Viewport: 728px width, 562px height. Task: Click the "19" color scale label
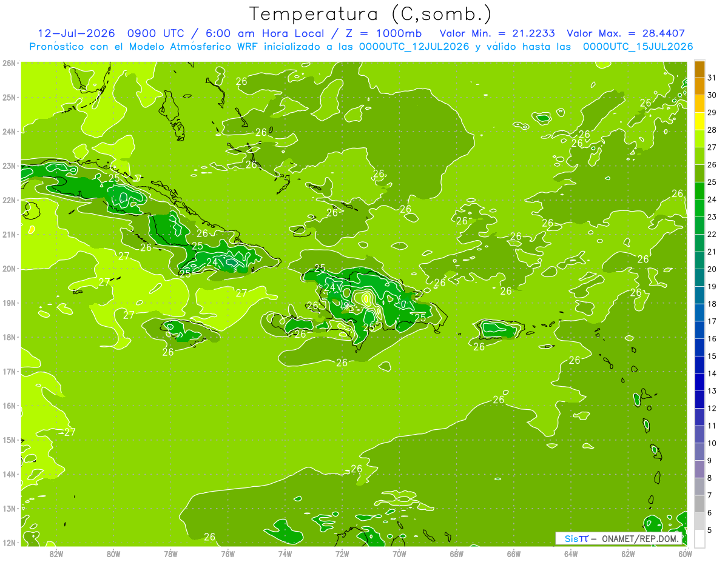(x=712, y=286)
